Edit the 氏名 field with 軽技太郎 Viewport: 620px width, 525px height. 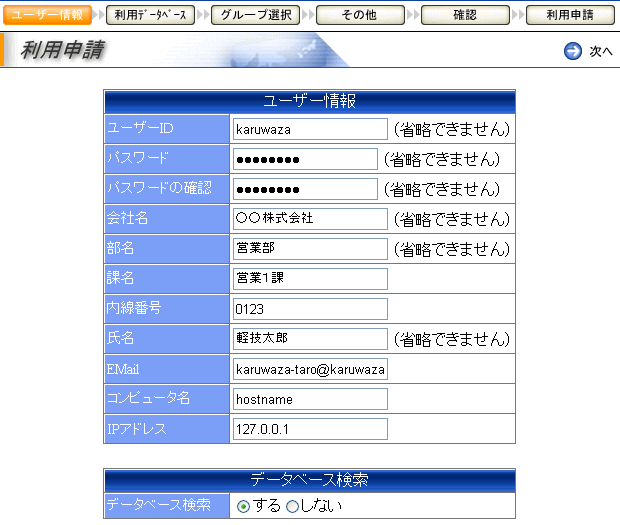tap(310, 339)
